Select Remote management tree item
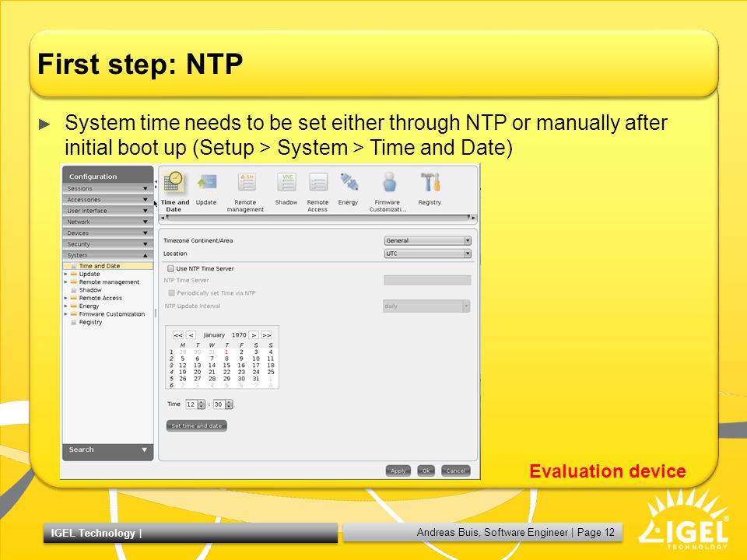747x560 pixels. tap(109, 282)
